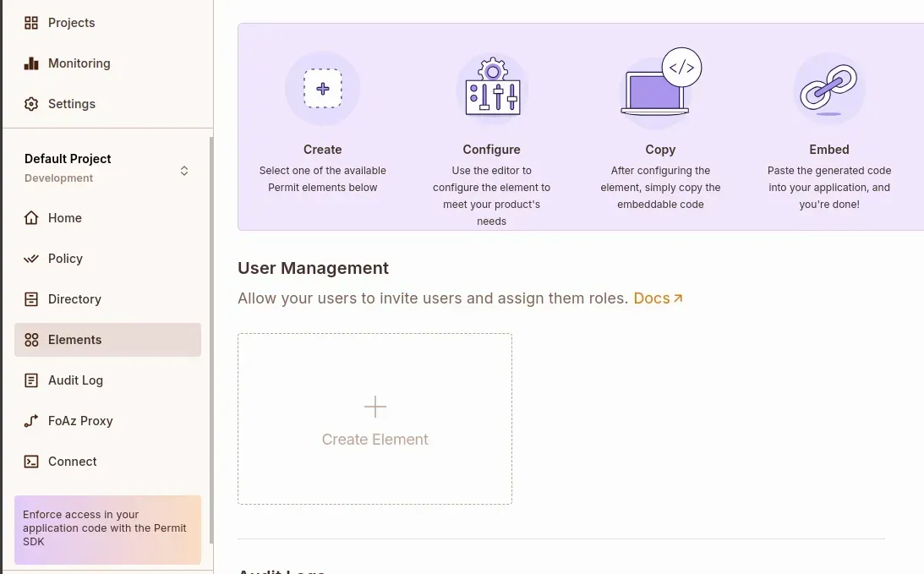Click the FoAz Proxy route icon
The height and width of the screenshot is (574, 924).
(x=31, y=421)
